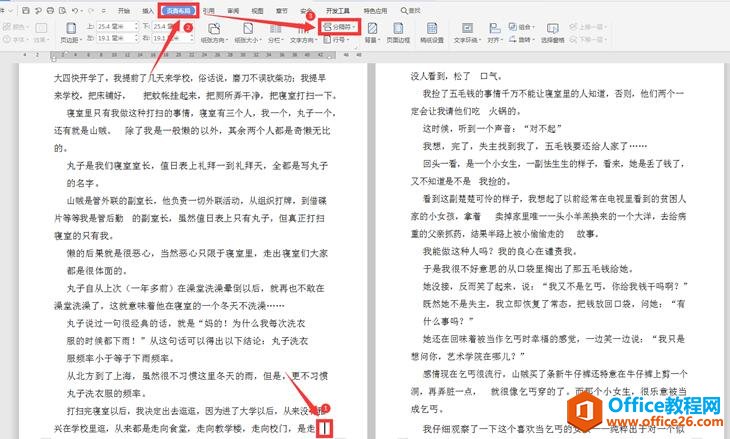Click the horizontal ruler above the page
The width and height of the screenshot is (730, 439).
pos(193,55)
